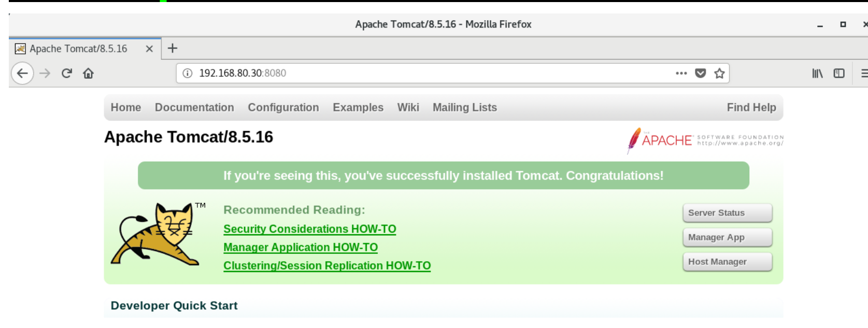Screen dimensions: 868x328
Task: Follow Clustering/Session Replication HOW-TO link
Action: 327,266
